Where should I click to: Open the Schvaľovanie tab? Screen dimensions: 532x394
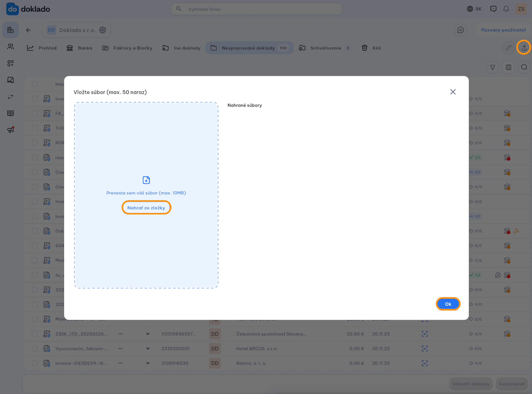[x=325, y=48]
